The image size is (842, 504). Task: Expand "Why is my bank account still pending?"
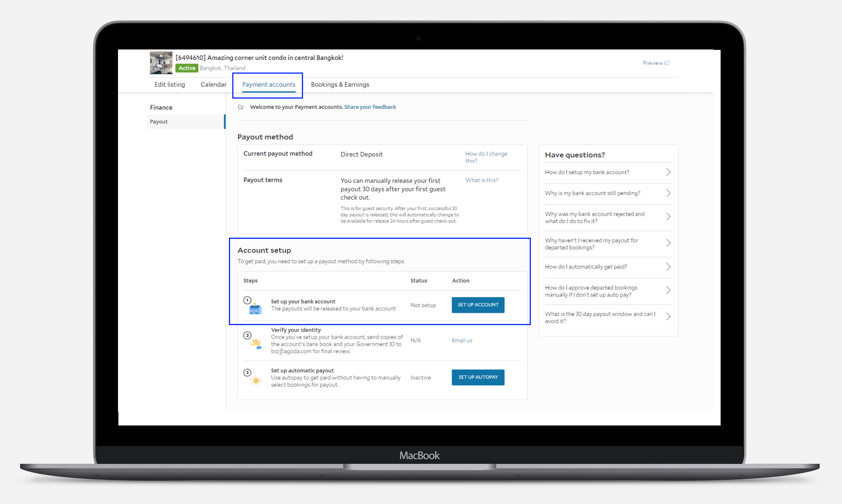click(x=668, y=193)
